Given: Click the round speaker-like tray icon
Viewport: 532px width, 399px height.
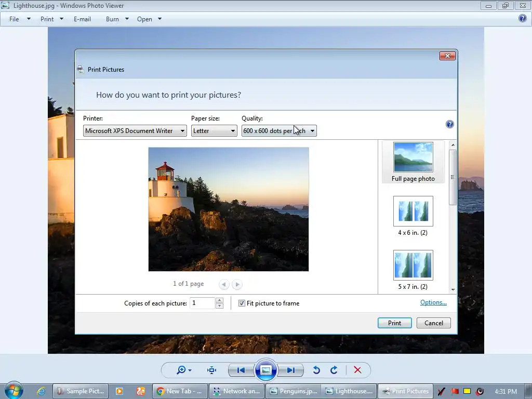Looking at the screenshot, I should point(480,392).
